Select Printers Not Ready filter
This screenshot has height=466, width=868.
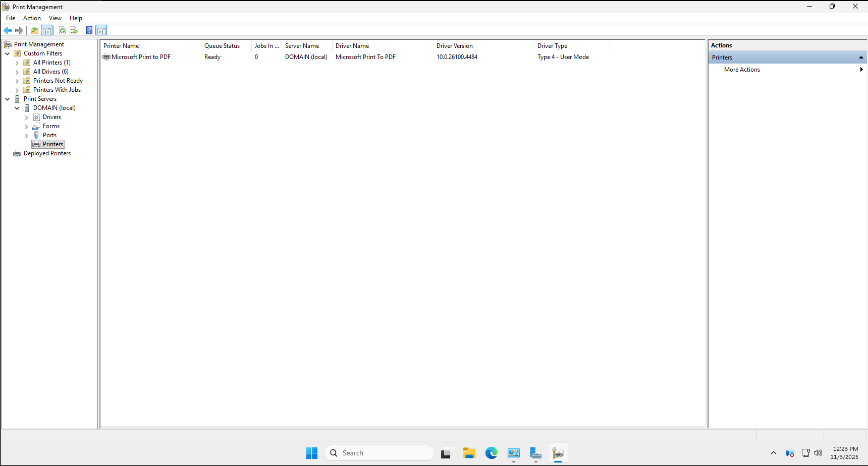58,81
